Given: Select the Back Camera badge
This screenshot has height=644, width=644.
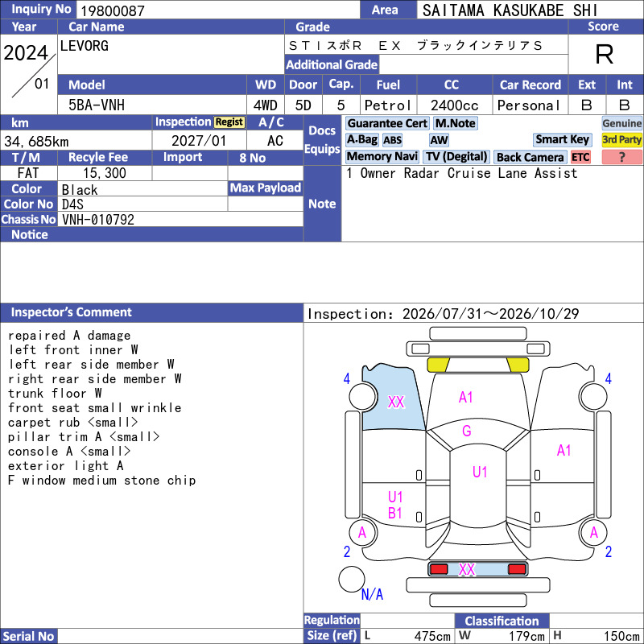Looking at the screenshot, I should (530, 157).
